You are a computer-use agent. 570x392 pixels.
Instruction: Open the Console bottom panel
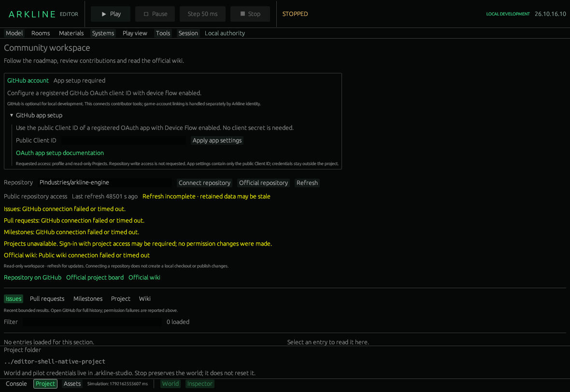click(x=16, y=384)
